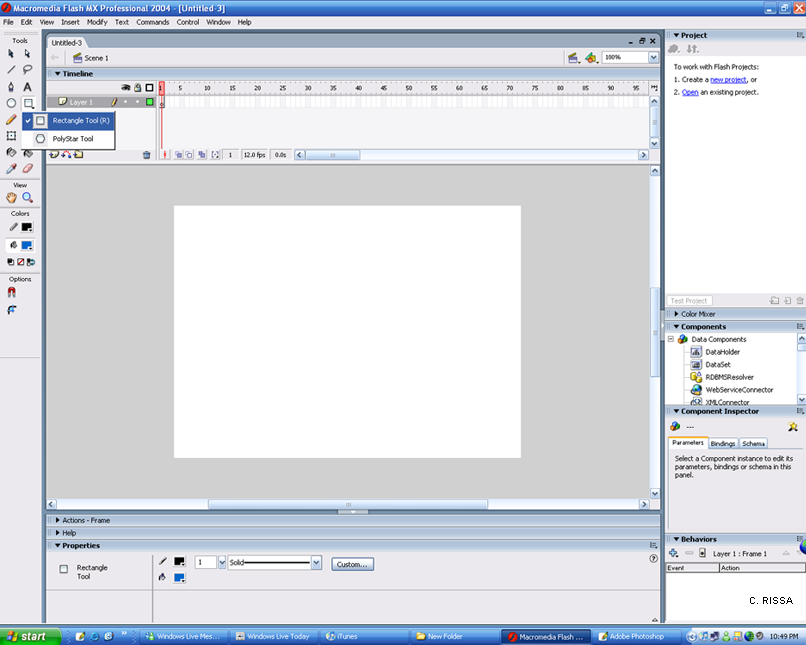Open the stroke height dropdown
Image resolution: width=806 pixels, height=645 pixels.
(222, 563)
